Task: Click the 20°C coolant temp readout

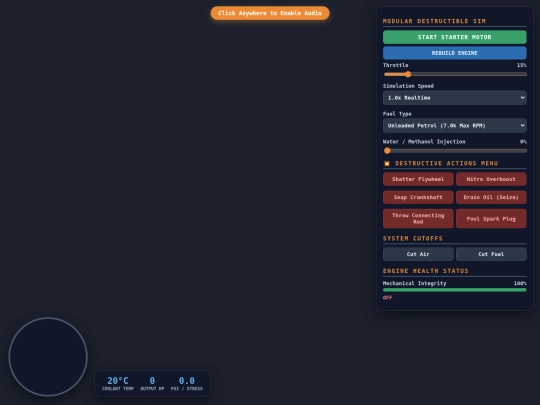Action: [x=118, y=381]
